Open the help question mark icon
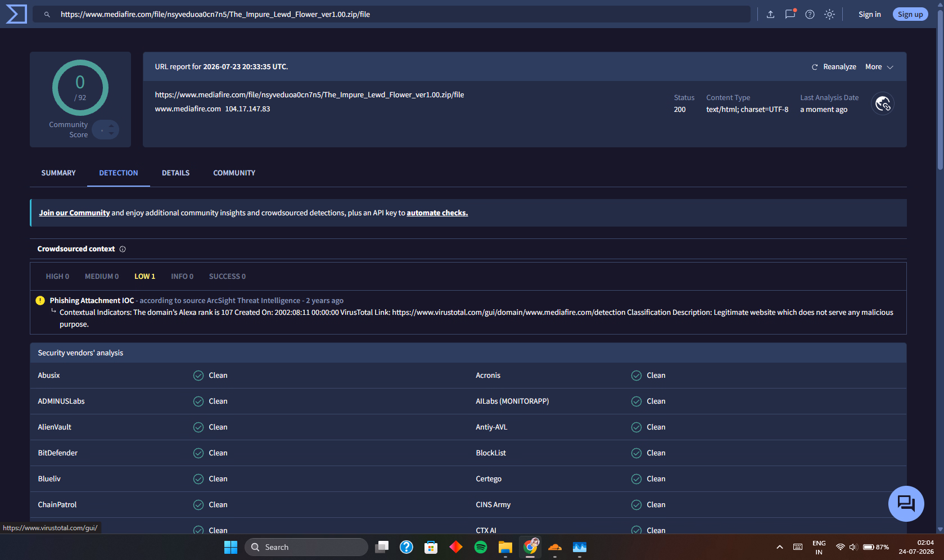 pyautogui.click(x=810, y=15)
